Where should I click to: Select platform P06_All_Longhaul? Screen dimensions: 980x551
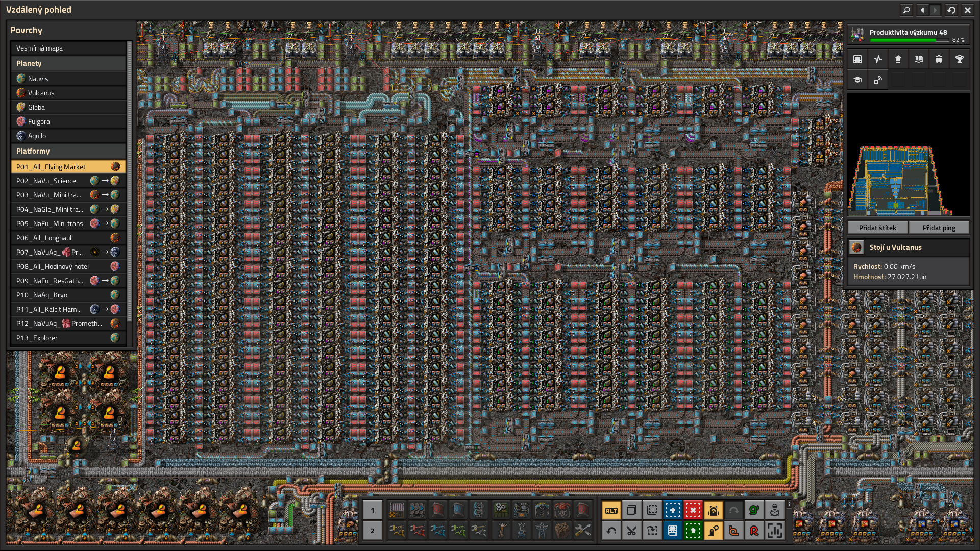(x=68, y=238)
